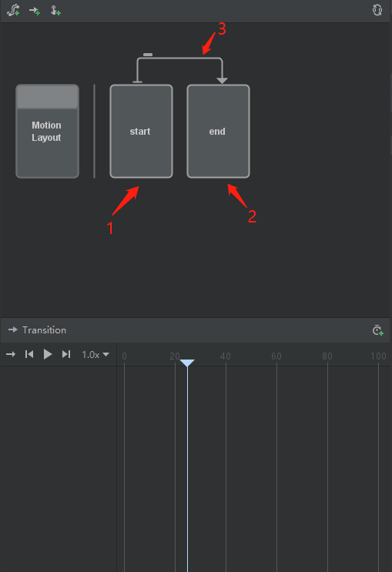This screenshot has width=392, height=572.
Task: Select the start ConstraintSet
Action: click(x=141, y=132)
